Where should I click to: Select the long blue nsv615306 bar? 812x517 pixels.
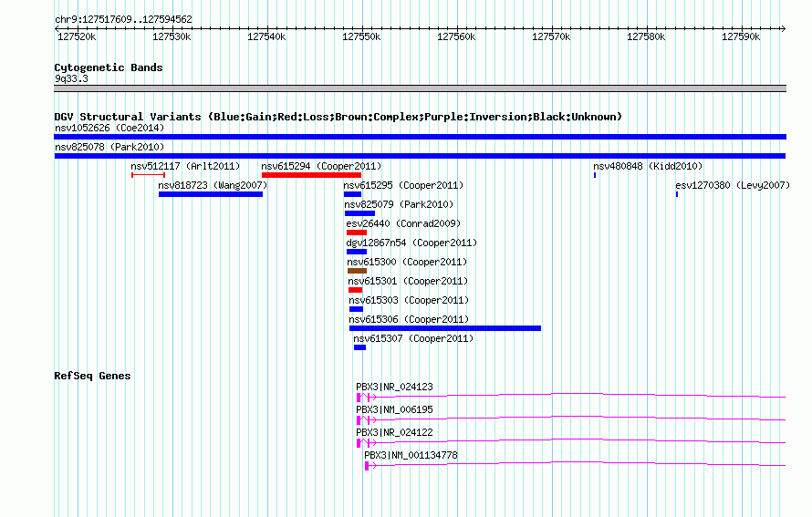coord(445,328)
